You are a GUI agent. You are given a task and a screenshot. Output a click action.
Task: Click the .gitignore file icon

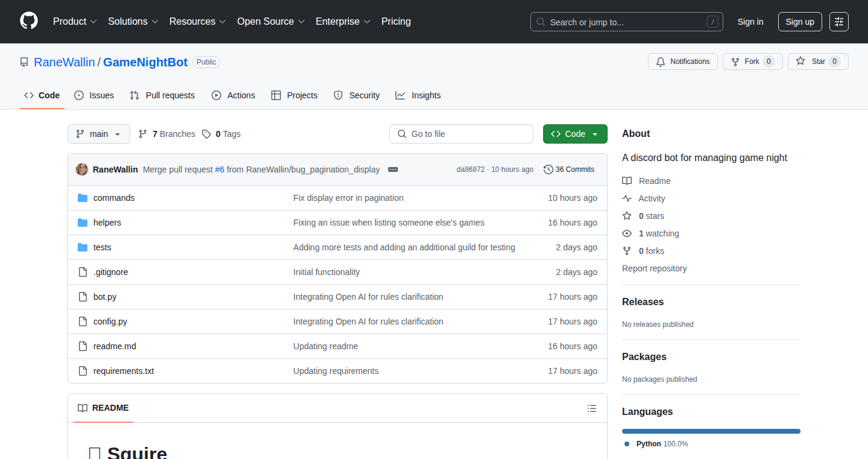tap(83, 272)
